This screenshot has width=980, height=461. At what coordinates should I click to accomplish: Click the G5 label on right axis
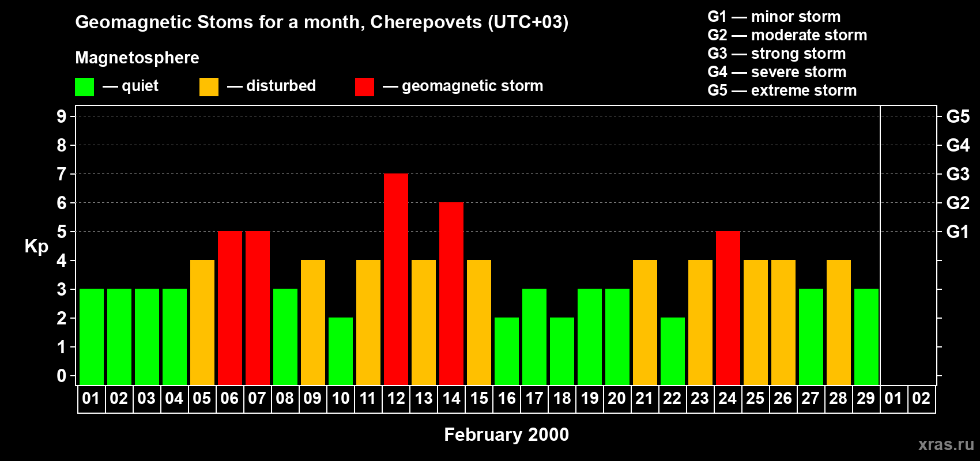[958, 116]
